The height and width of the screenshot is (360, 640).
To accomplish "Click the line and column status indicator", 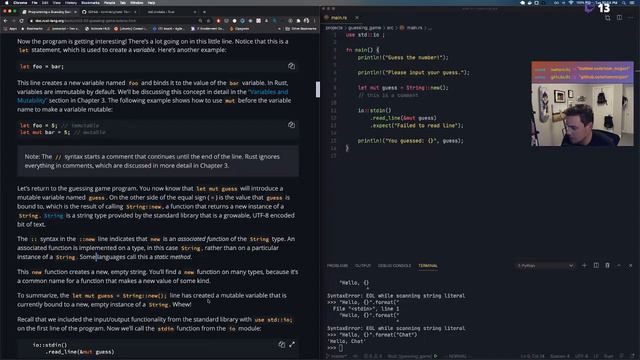I will coord(532,356).
